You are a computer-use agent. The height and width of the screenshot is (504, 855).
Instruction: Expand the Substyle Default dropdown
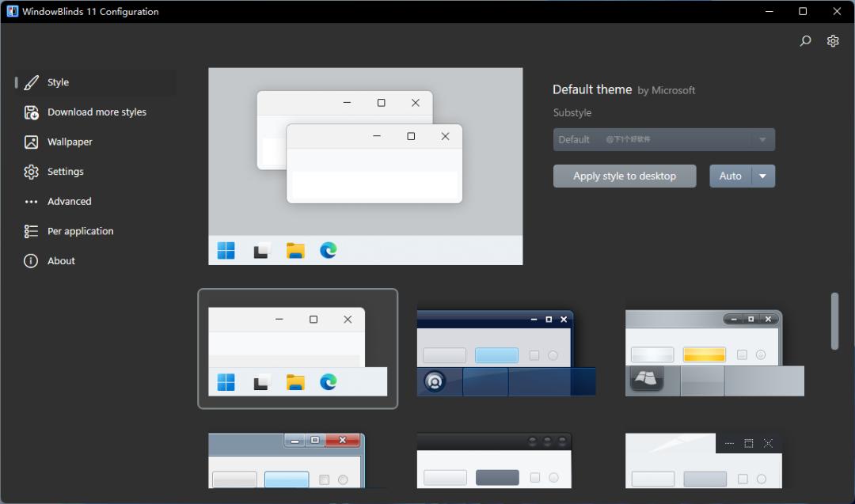click(x=663, y=140)
